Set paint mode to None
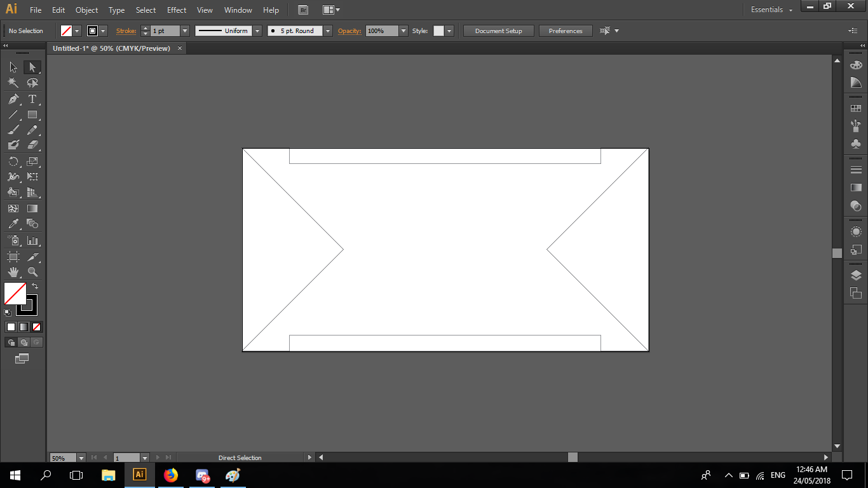The width and height of the screenshot is (868, 488). click(x=36, y=327)
